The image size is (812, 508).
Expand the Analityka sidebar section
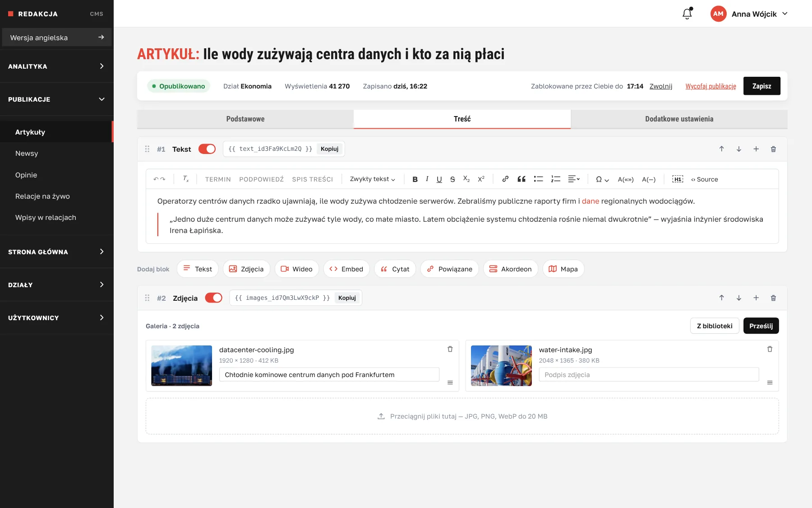[56, 66]
